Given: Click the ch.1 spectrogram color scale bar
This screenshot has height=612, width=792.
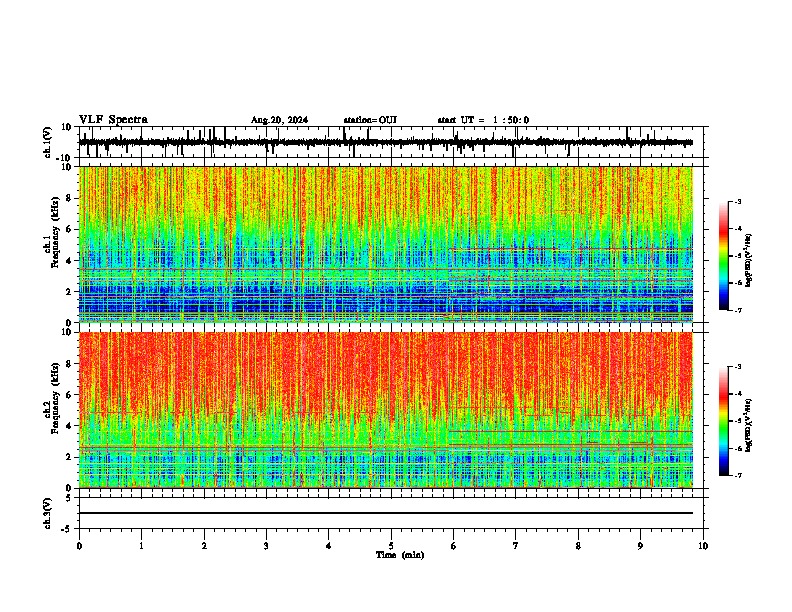Looking at the screenshot, I should tap(723, 256).
